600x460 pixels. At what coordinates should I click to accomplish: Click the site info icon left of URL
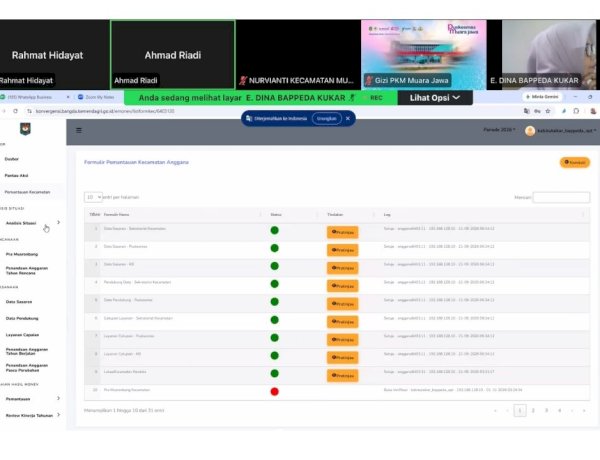29,111
